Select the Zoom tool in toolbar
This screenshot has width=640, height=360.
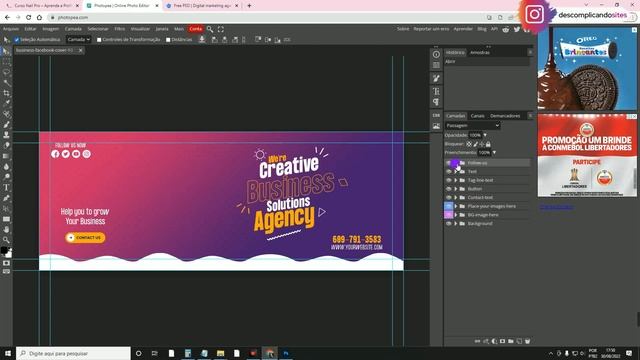tap(6, 240)
